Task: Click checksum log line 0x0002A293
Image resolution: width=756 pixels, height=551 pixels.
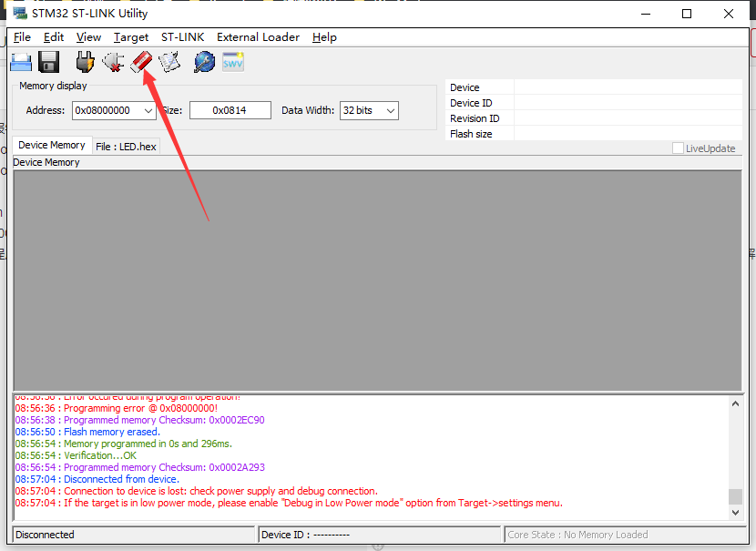Action: pos(140,467)
